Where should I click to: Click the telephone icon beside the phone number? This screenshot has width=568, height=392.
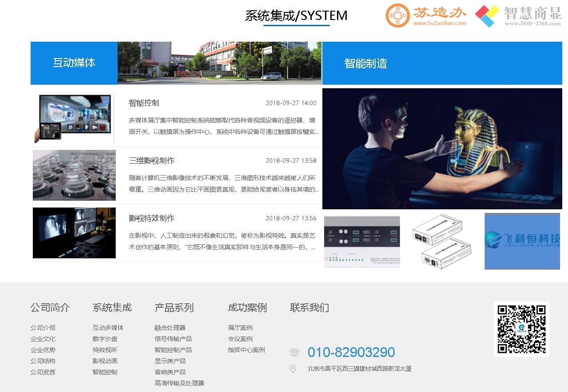coord(294,353)
